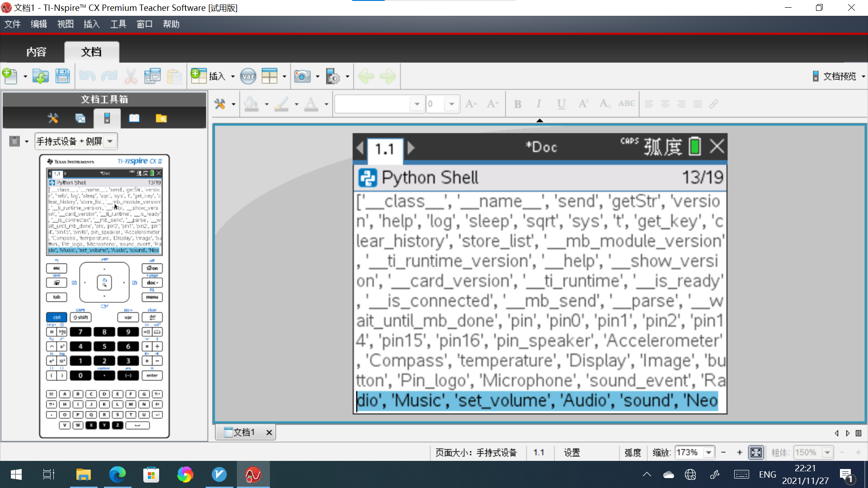
Task: Open Page Sorter tab in toolbox
Action: (x=80, y=118)
